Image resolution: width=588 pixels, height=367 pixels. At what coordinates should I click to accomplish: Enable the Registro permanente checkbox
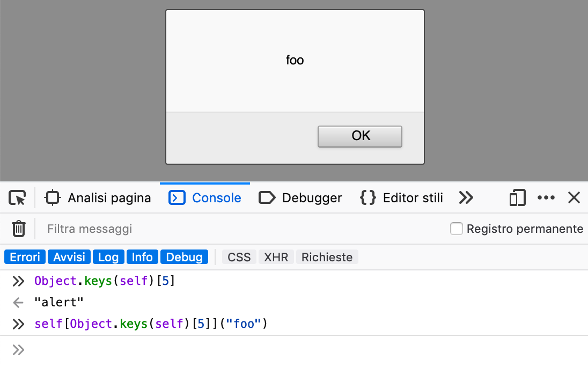tap(457, 229)
